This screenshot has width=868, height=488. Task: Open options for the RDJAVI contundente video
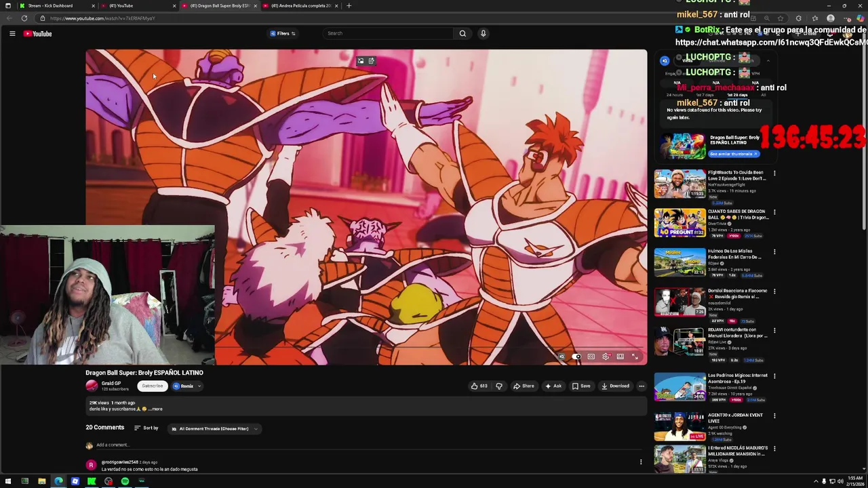[774, 330]
